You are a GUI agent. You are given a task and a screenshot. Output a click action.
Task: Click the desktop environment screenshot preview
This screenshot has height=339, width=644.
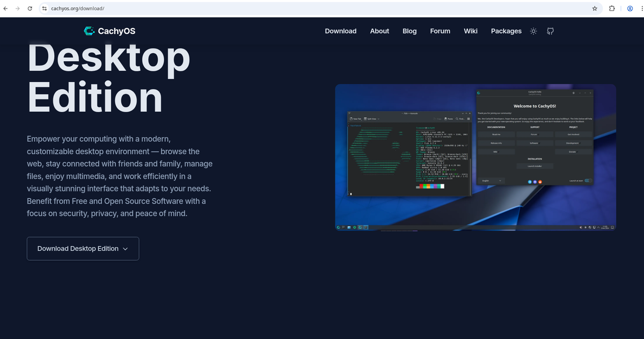coord(475,157)
